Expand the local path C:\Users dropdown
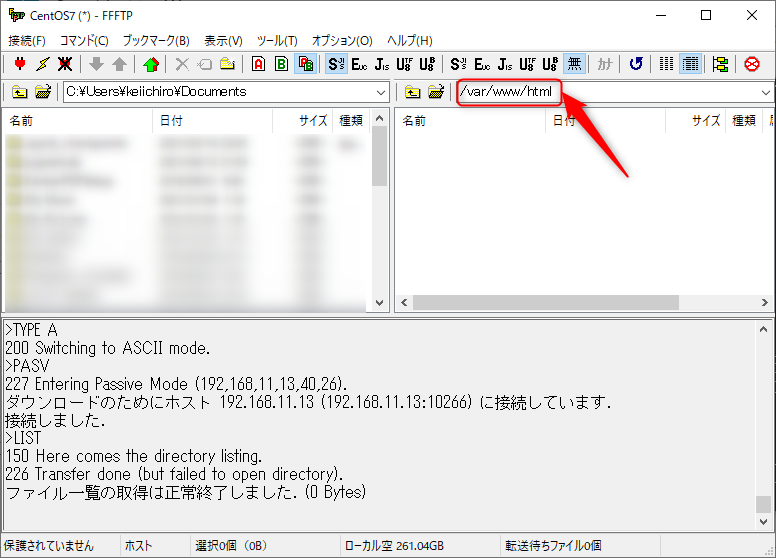 pyautogui.click(x=380, y=92)
